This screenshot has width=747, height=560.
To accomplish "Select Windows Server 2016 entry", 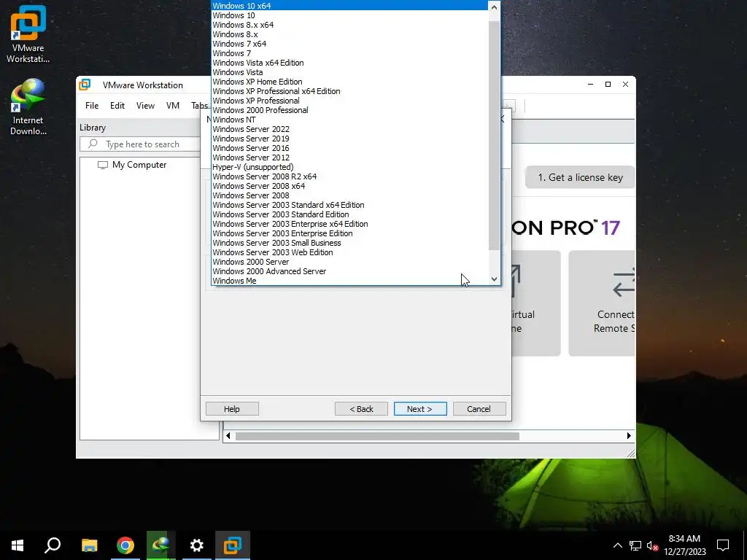I will coord(349,148).
